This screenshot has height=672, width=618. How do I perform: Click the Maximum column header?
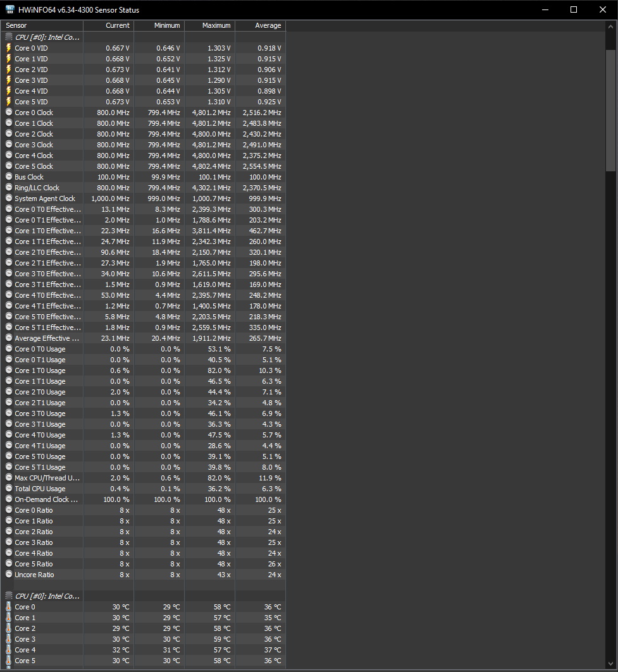click(x=210, y=26)
